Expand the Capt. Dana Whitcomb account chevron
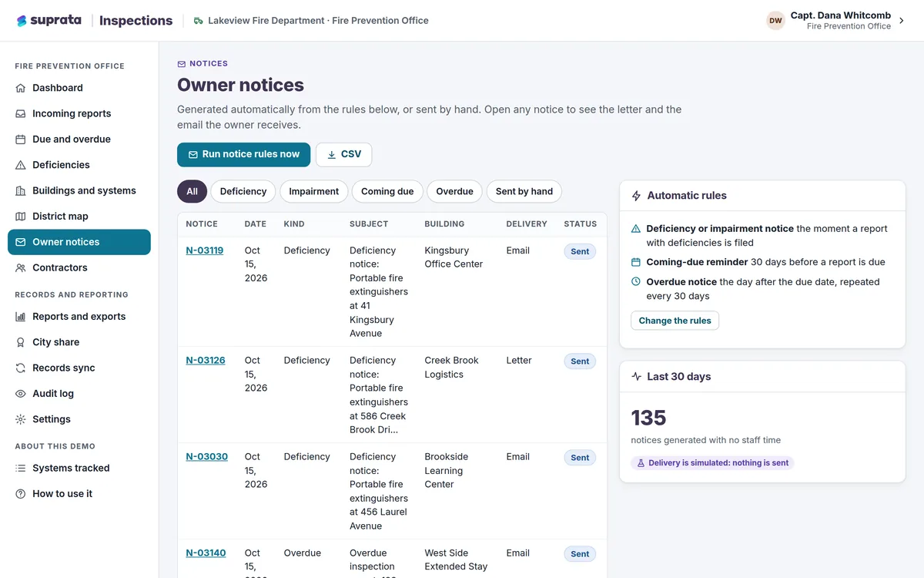The width and height of the screenshot is (924, 578). pos(902,21)
